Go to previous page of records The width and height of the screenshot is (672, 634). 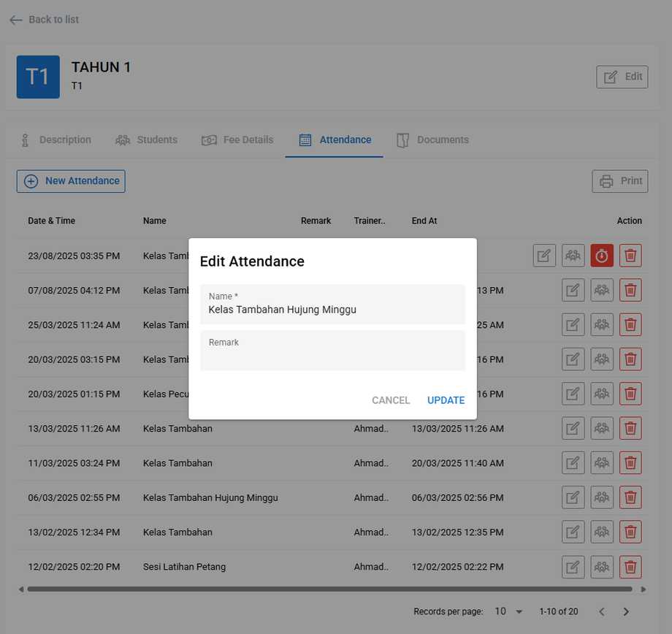(x=601, y=611)
